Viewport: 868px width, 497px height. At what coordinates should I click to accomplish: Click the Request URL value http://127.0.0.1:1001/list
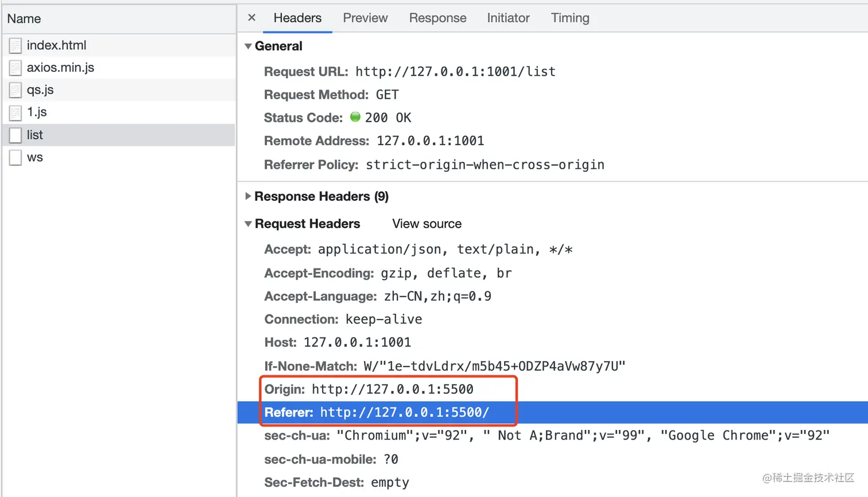[x=455, y=72]
